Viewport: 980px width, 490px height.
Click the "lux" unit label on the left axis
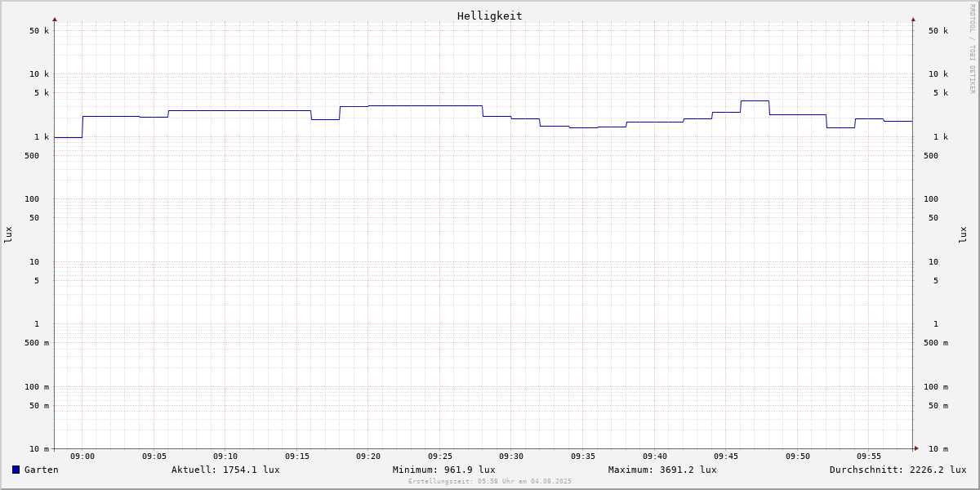coord(8,235)
